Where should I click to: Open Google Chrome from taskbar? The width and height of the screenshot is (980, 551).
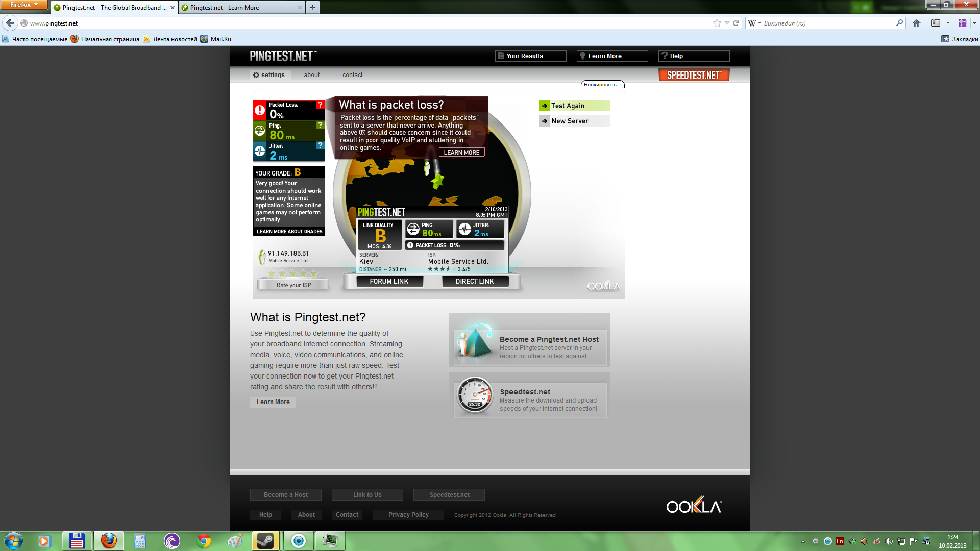(204, 541)
